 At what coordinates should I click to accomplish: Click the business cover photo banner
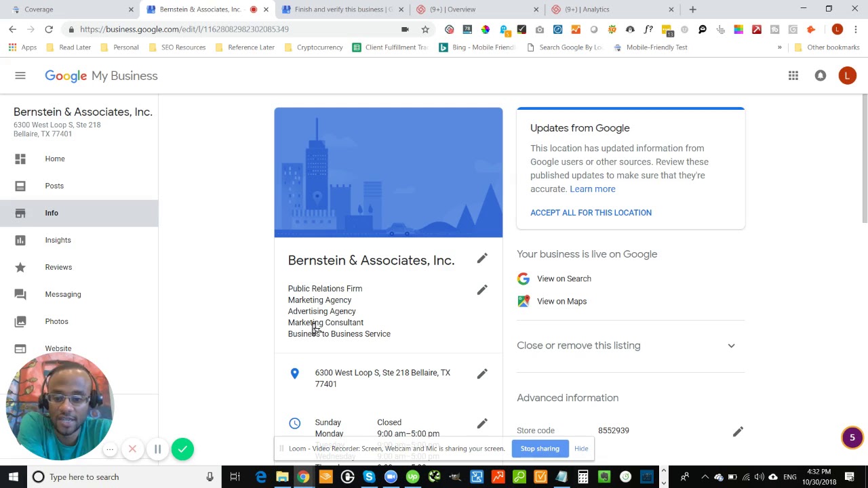click(x=389, y=173)
